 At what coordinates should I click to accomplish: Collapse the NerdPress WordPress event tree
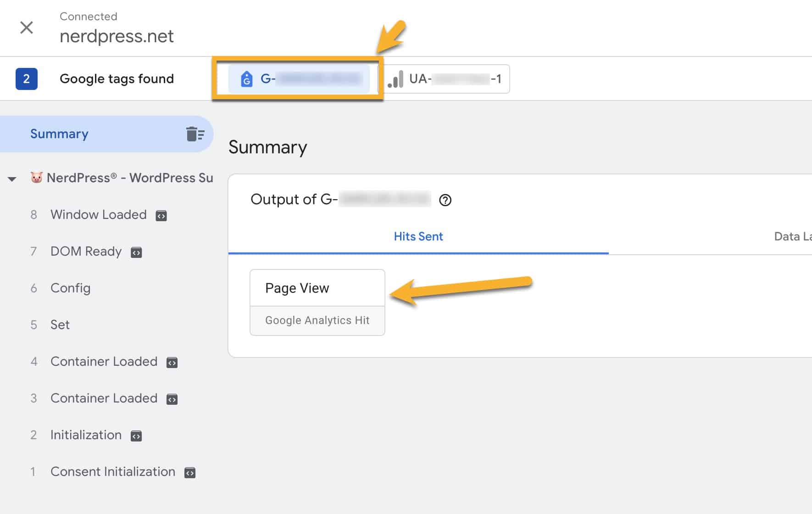11,179
